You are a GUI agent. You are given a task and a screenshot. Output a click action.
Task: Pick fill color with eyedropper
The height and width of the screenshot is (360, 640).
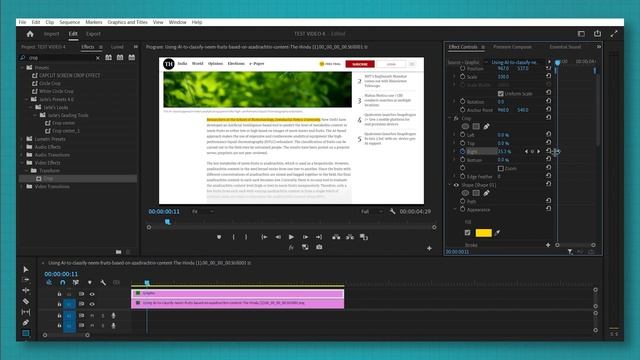point(497,233)
